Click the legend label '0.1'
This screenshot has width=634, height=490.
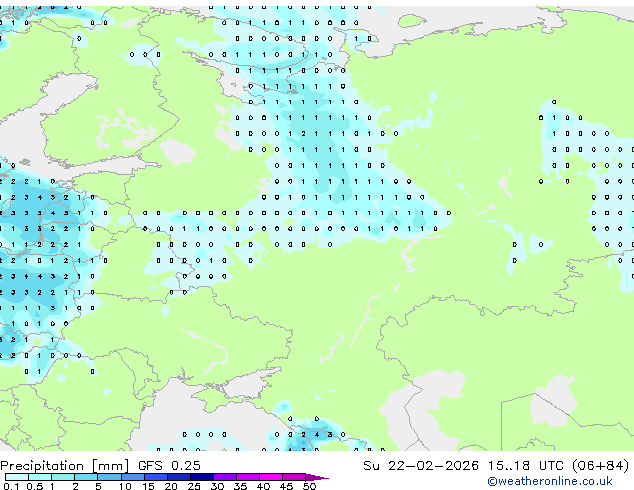coord(11,486)
